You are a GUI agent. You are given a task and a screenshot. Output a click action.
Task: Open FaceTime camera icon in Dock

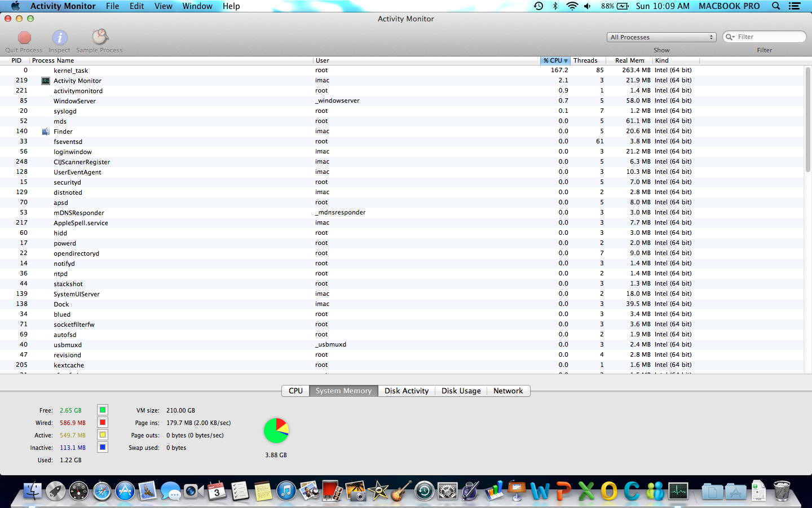pyautogui.click(x=193, y=491)
